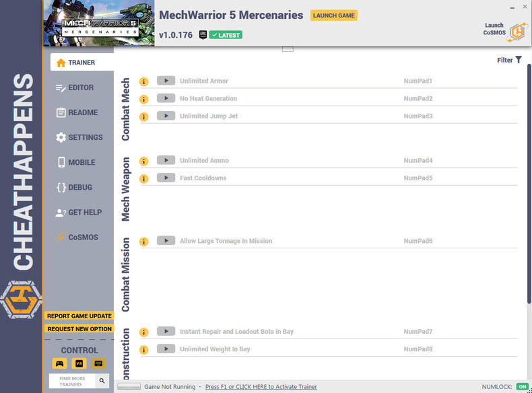Click the Epic Games store badge icon

pyautogui.click(x=203, y=34)
